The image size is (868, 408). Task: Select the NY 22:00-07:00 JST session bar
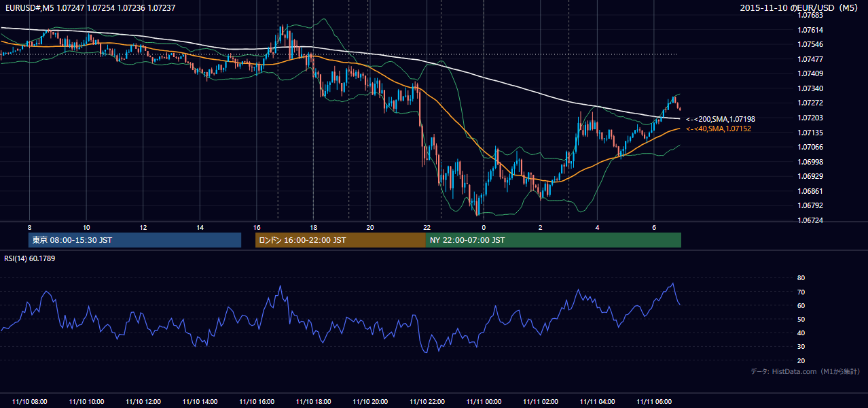pyautogui.click(x=554, y=240)
